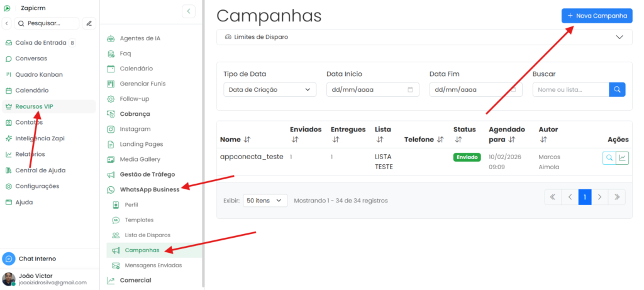Open the Chat Interno bubble icon

coord(9,259)
